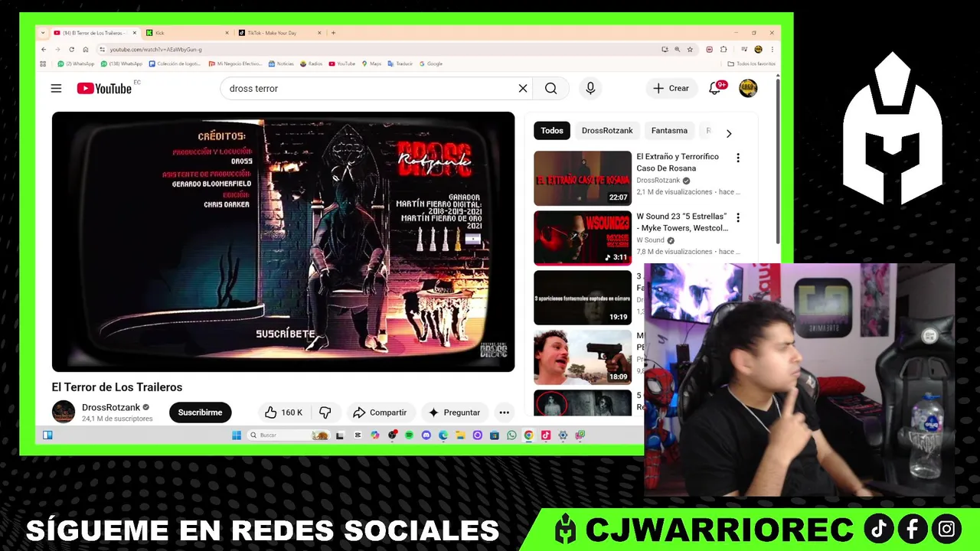Screen dimensions: 980x551
Task: Like the video with 160 K
Action: pyautogui.click(x=283, y=412)
